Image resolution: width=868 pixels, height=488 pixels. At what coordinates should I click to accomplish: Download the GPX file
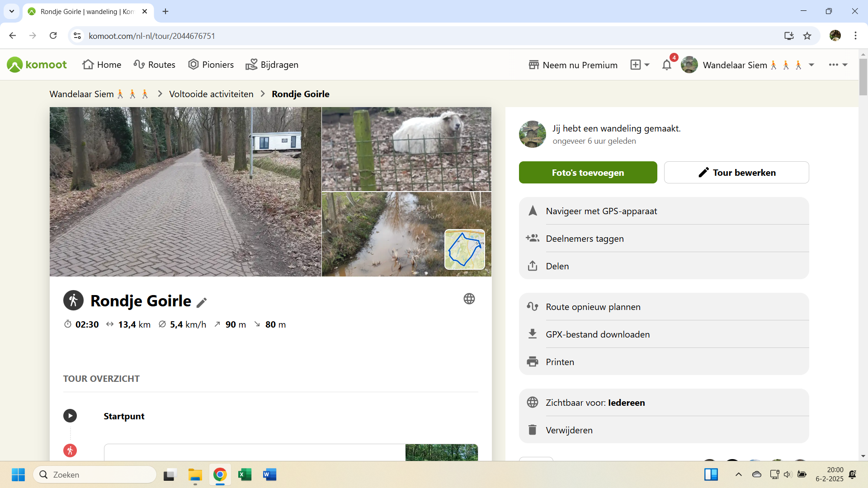click(597, 334)
